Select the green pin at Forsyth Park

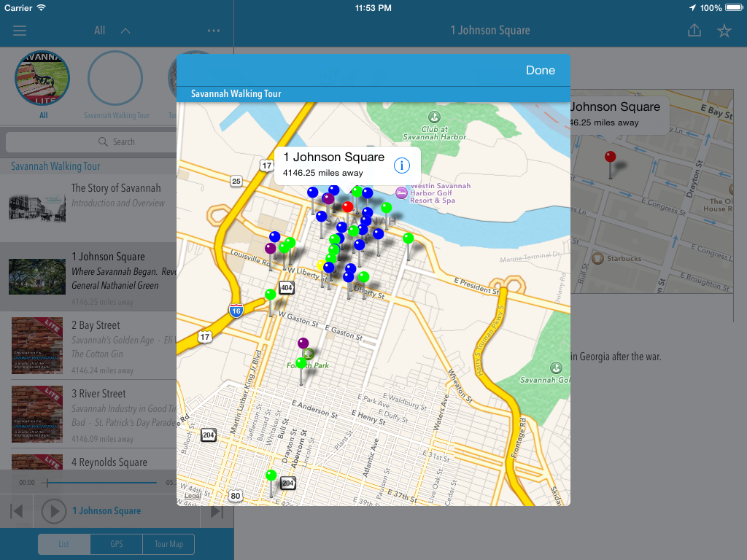[x=301, y=363]
